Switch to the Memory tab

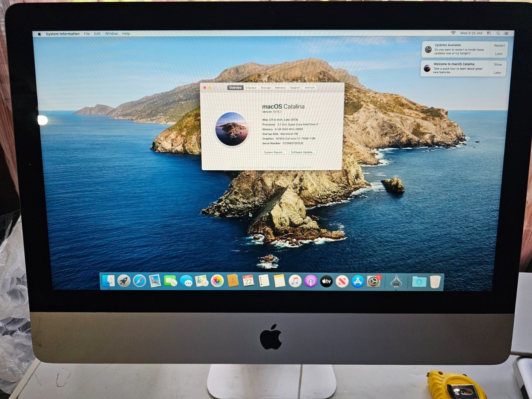tap(280, 88)
